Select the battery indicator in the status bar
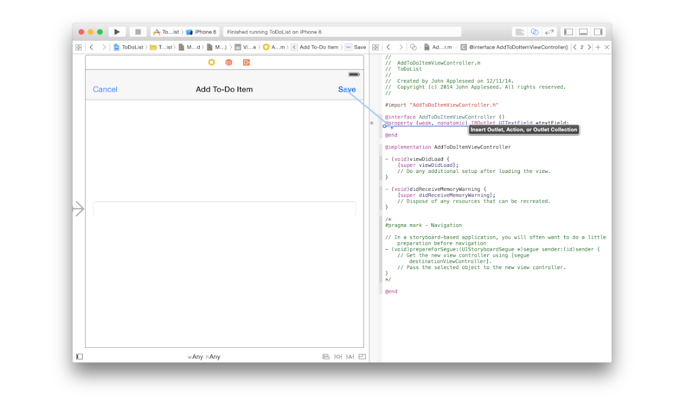The height and width of the screenshot is (403, 680). pos(354,75)
